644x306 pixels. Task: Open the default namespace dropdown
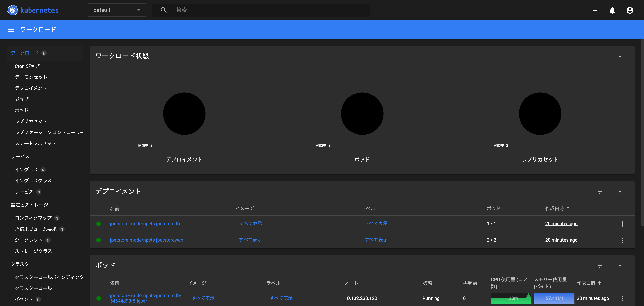tap(117, 10)
